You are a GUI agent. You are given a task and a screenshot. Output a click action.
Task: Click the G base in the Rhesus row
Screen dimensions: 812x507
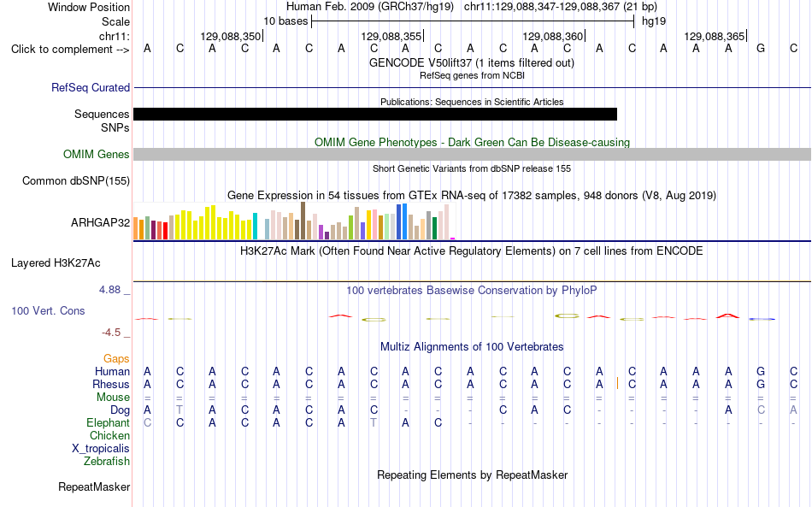pos(761,384)
